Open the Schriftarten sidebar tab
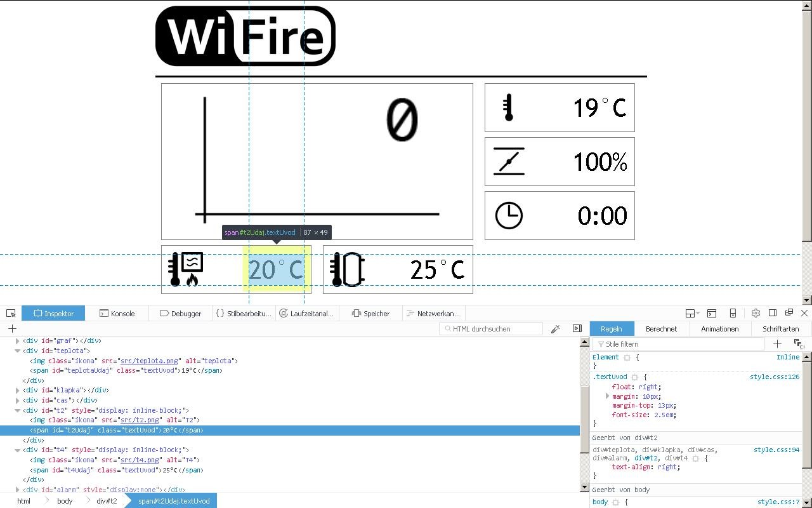This screenshot has height=508, width=812. [780, 328]
